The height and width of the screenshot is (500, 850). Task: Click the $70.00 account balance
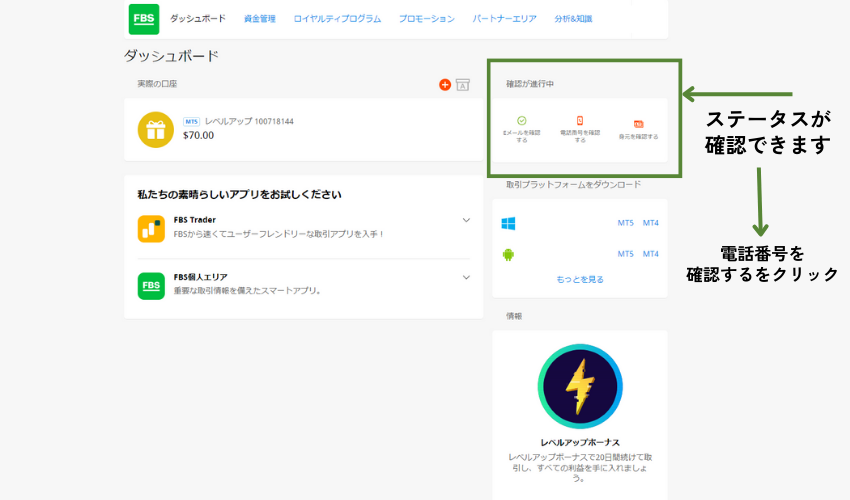pos(198,136)
